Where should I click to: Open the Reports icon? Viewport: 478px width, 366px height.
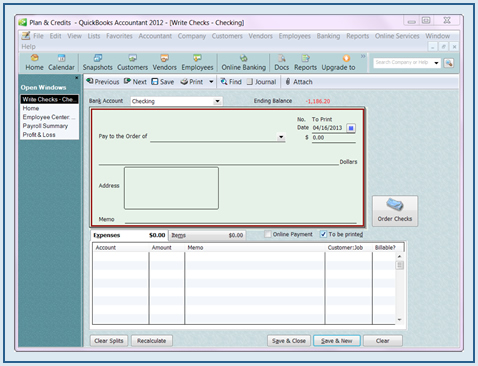tap(305, 63)
